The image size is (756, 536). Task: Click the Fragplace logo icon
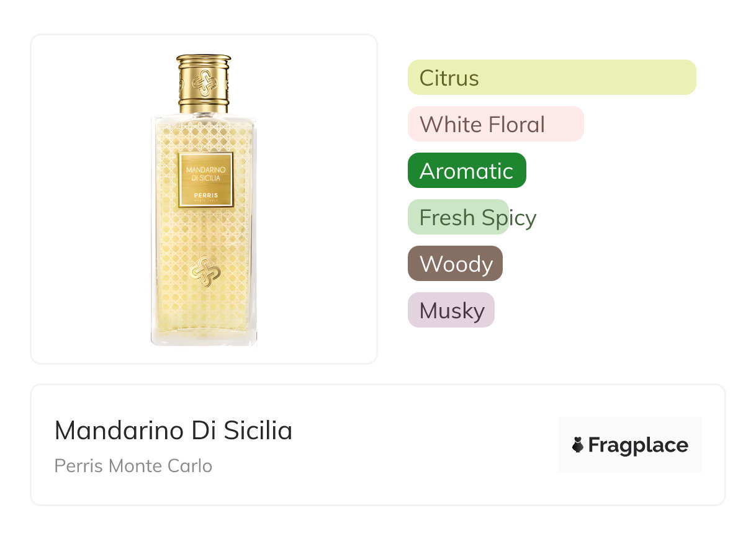578,445
